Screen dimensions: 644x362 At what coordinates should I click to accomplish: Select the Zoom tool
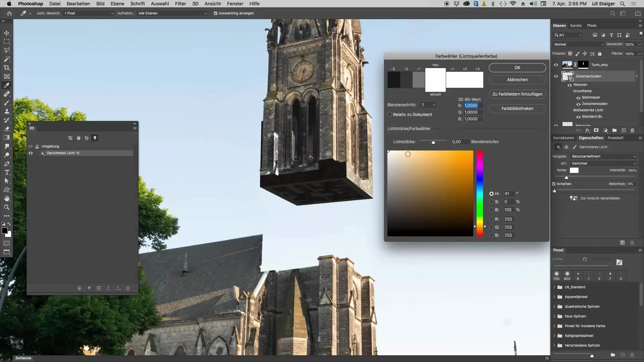(x=7, y=207)
